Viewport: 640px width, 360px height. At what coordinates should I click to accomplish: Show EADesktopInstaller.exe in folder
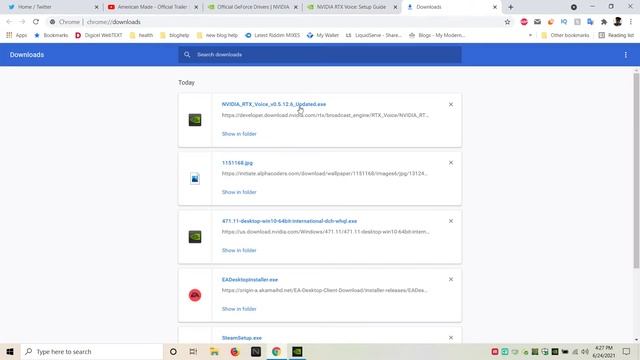[x=239, y=309]
